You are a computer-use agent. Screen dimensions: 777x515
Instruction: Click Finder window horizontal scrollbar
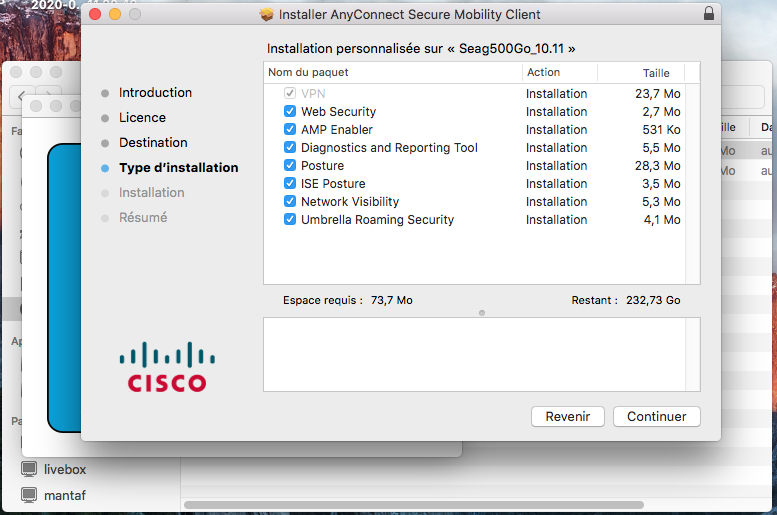coord(414,505)
